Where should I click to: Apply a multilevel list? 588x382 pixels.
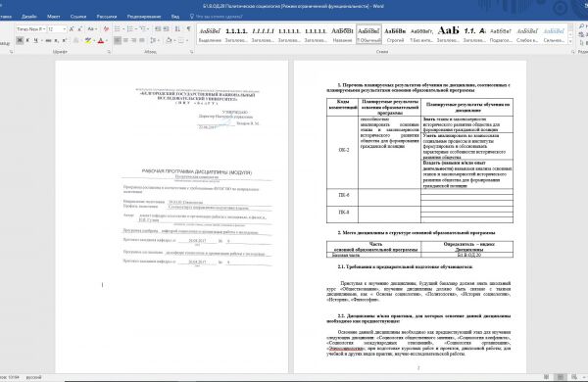tap(144, 28)
